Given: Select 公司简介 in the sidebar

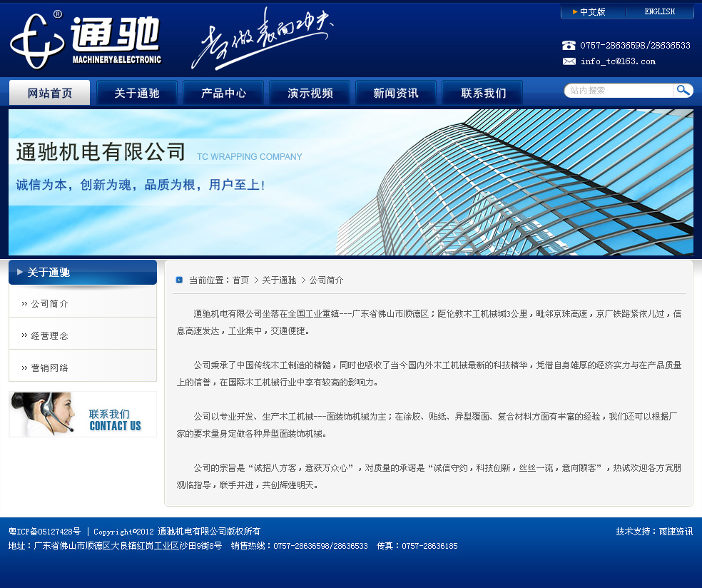Looking at the screenshot, I should [x=49, y=303].
